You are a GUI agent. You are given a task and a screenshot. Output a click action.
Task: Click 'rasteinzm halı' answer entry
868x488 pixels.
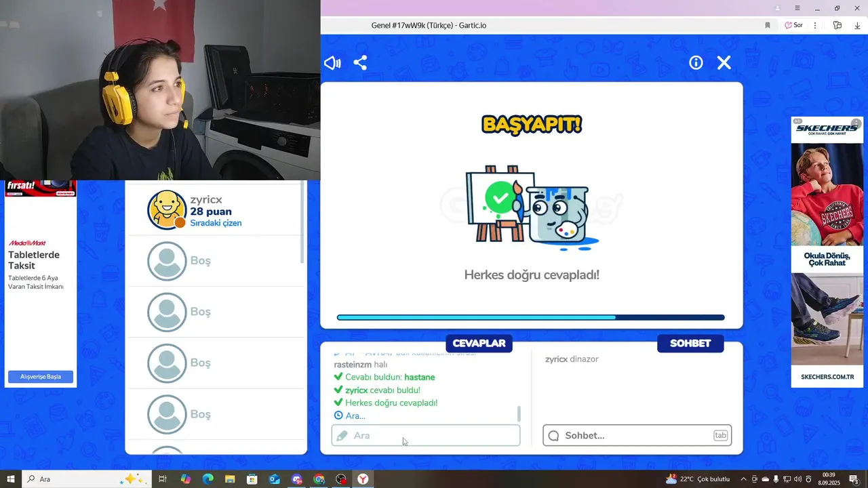click(x=360, y=365)
